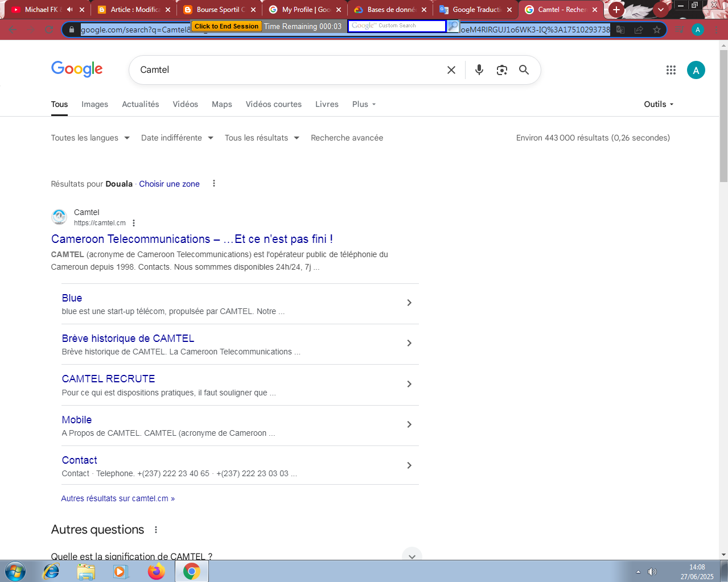The image size is (728, 582).
Task: Submit search with the magnifying glass icon
Action: click(x=524, y=70)
